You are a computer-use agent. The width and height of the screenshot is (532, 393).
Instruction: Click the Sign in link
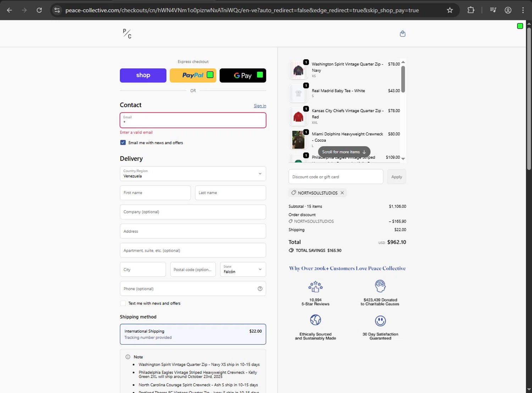(260, 106)
